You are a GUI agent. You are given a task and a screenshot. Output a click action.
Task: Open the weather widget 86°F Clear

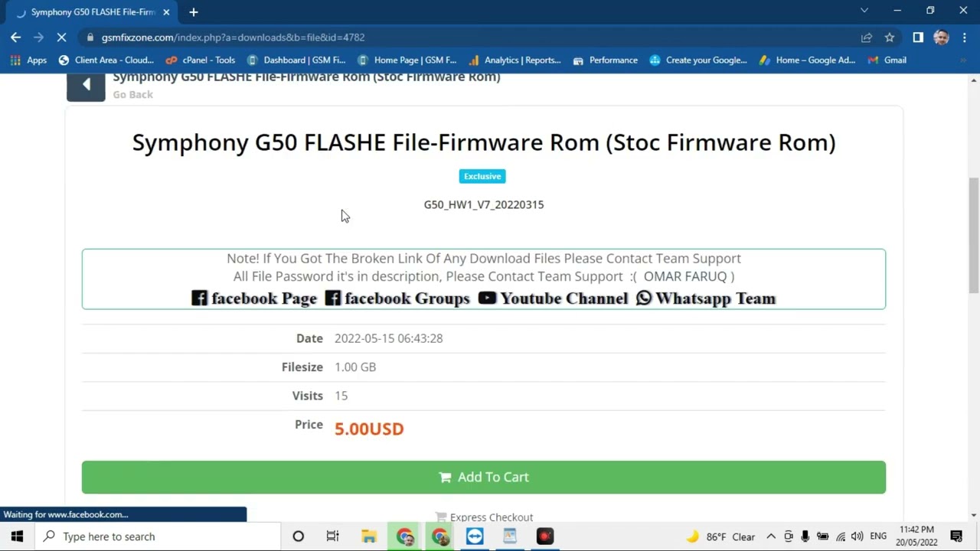coord(720,536)
